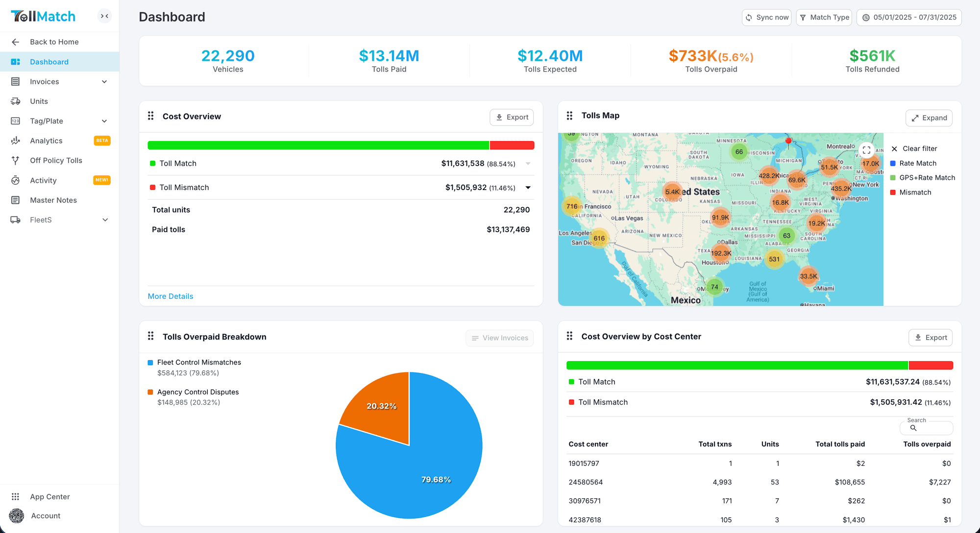Click the Units truck icon
Image resolution: width=980 pixels, height=533 pixels.
pyautogui.click(x=16, y=101)
